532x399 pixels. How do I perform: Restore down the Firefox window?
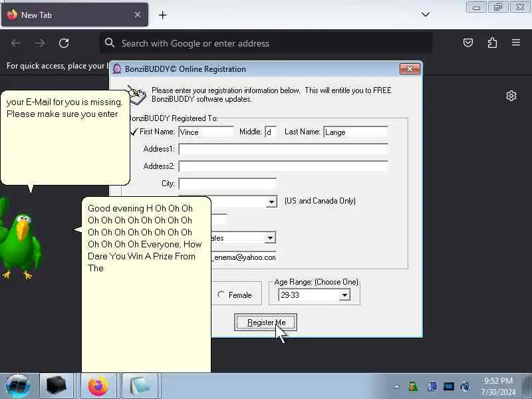(498, 7)
